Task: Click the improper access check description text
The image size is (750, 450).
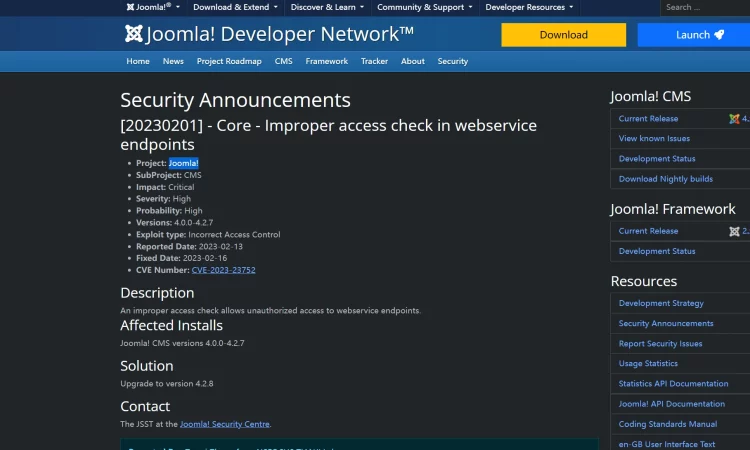Action: pos(270,310)
